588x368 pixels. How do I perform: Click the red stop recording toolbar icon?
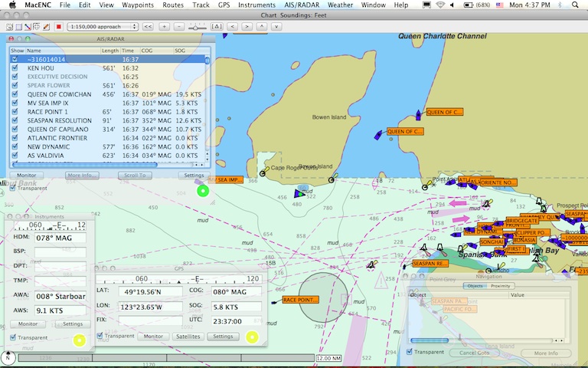[58, 26]
